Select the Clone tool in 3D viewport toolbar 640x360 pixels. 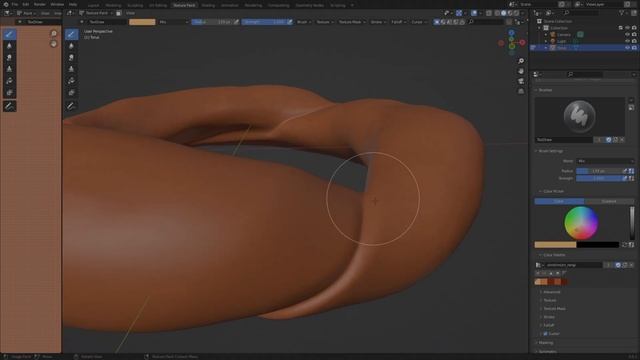(71, 69)
